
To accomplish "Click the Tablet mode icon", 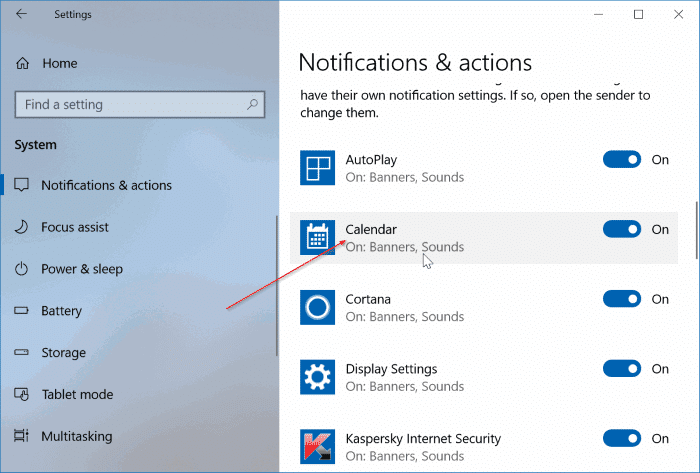I will (21, 394).
